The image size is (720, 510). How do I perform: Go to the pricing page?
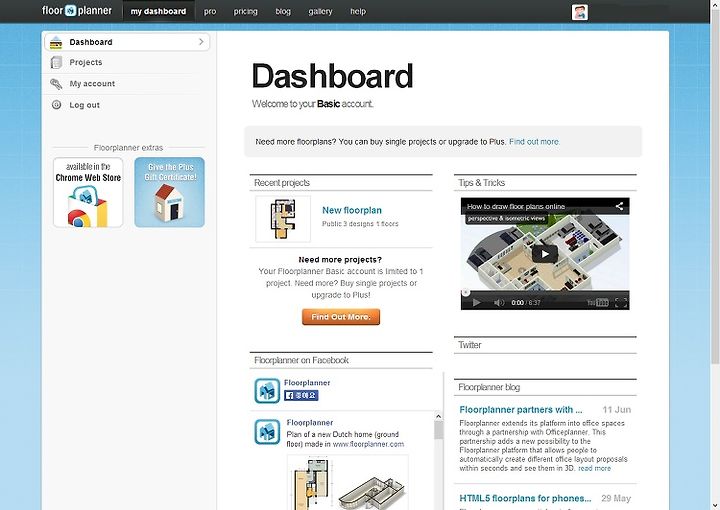(245, 11)
